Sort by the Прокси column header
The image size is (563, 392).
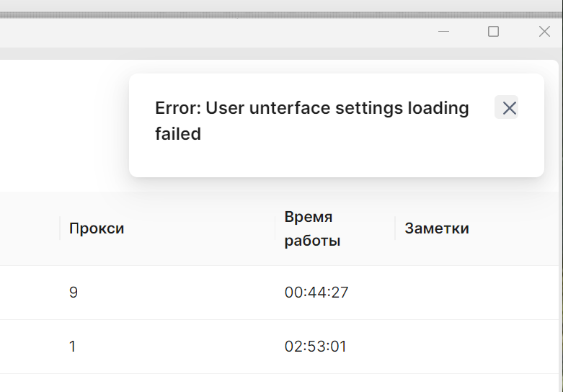point(97,228)
